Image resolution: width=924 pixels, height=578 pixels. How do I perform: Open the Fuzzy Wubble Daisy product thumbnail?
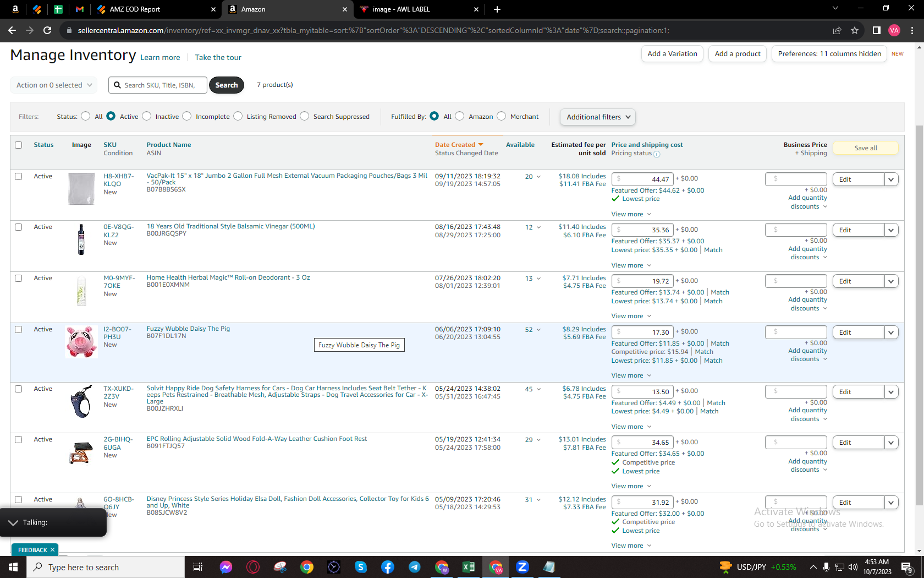81,341
